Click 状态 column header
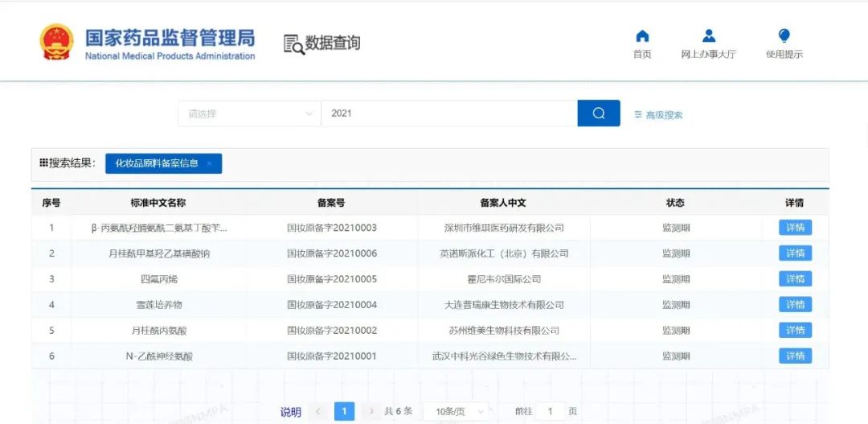Screen dimensions: 868x424 point(675,203)
